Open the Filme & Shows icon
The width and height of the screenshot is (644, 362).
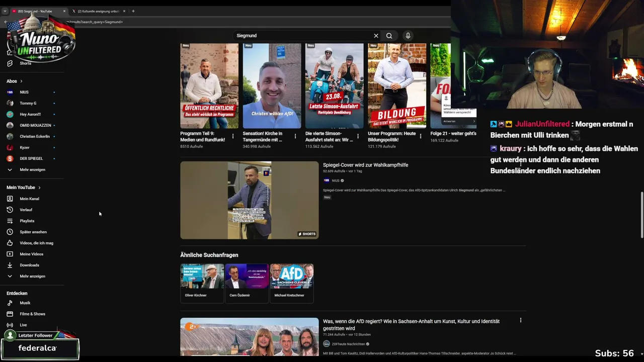pyautogui.click(x=10, y=314)
